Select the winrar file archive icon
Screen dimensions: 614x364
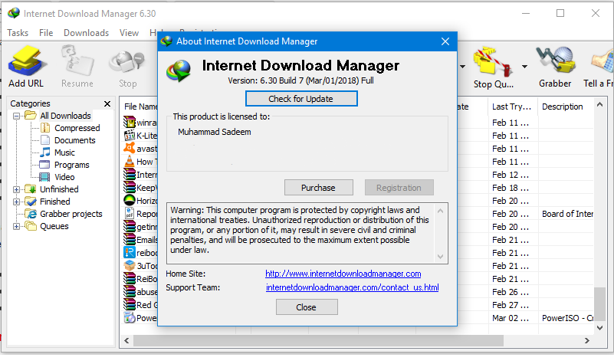point(130,123)
